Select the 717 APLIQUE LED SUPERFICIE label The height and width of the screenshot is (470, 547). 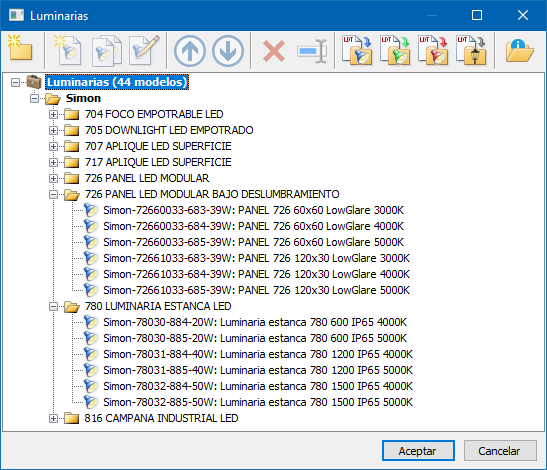coord(158,162)
